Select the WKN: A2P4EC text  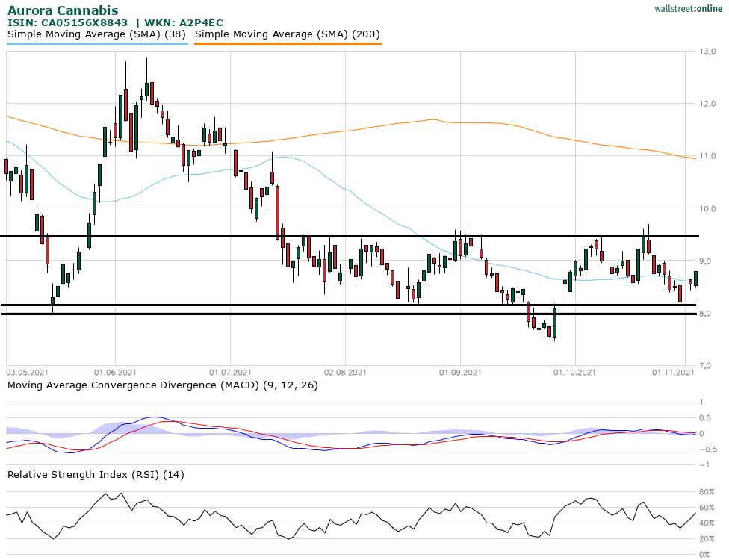[x=184, y=22]
